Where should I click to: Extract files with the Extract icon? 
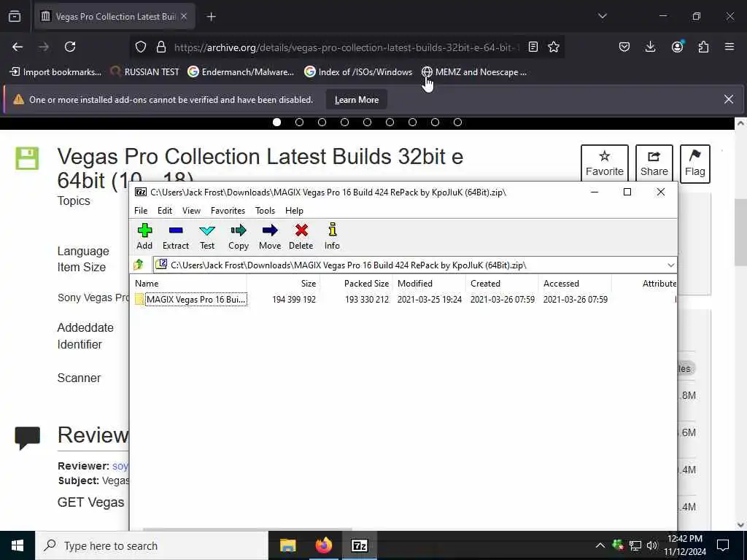click(176, 237)
